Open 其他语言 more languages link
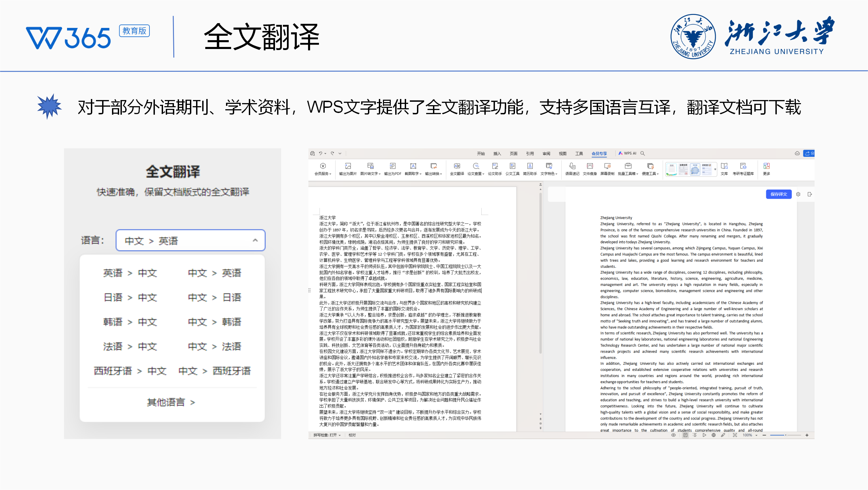 coord(171,402)
